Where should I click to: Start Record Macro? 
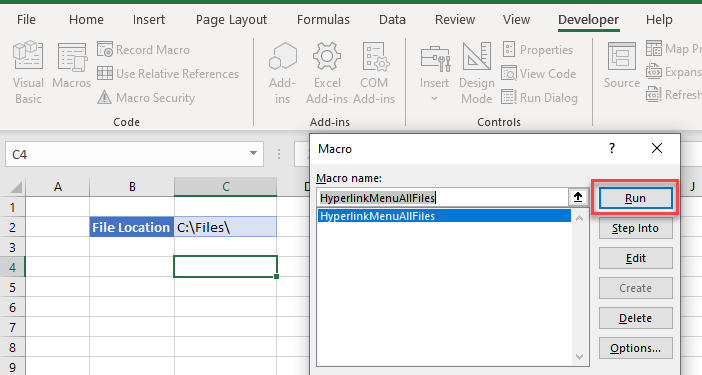(x=143, y=50)
